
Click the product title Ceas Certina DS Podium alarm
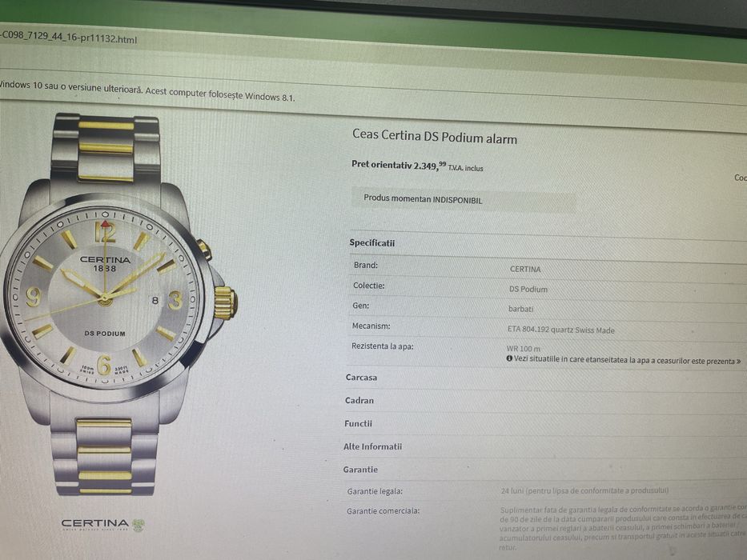click(435, 137)
